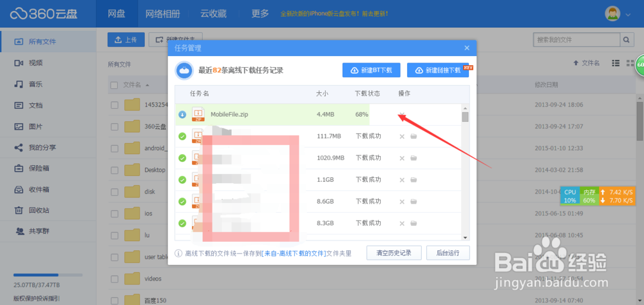Click the task list scrollbar down arrow
This screenshot has height=305, width=644.
coord(466,237)
